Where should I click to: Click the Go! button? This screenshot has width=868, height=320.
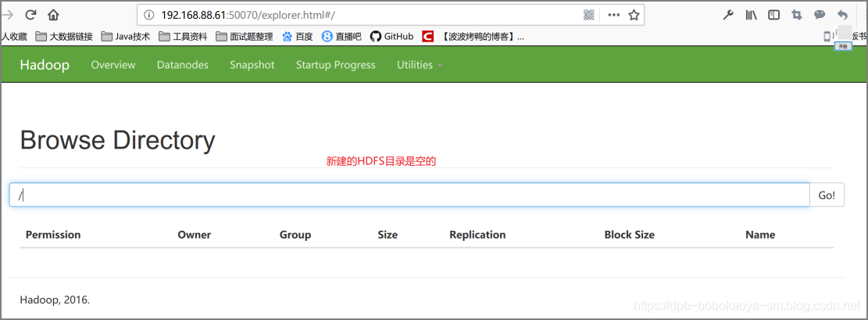[827, 195]
